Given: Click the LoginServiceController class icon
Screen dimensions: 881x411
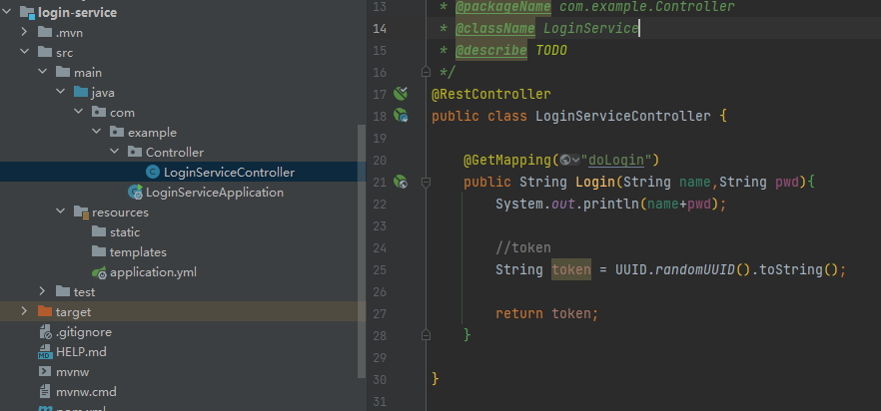Looking at the screenshot, I should click(x=152, y=172).
